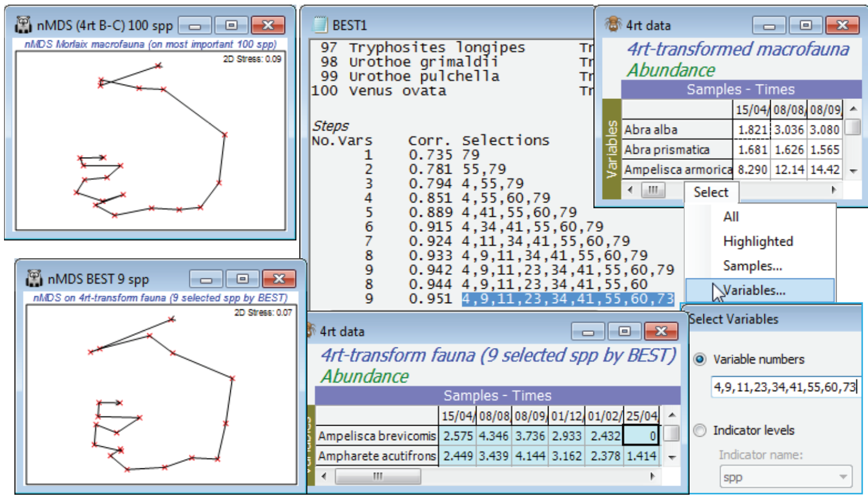868x497 pixels.
Task: Click scroll down arrow in upper 4rt data
Action: click(853, 171)
